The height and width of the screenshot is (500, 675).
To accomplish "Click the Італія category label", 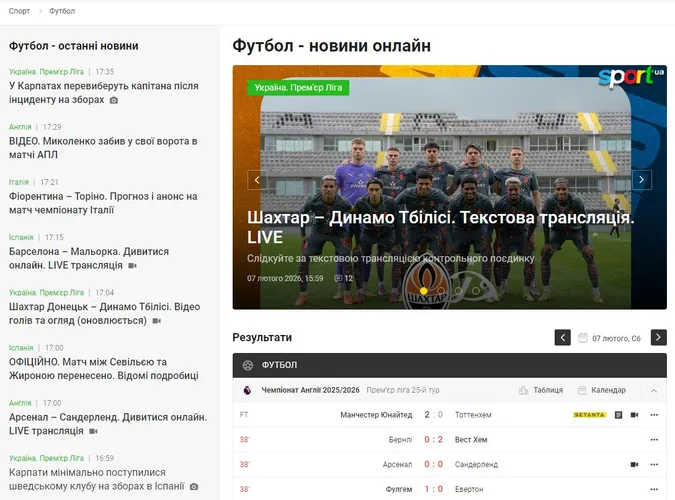I will [19, 182].
